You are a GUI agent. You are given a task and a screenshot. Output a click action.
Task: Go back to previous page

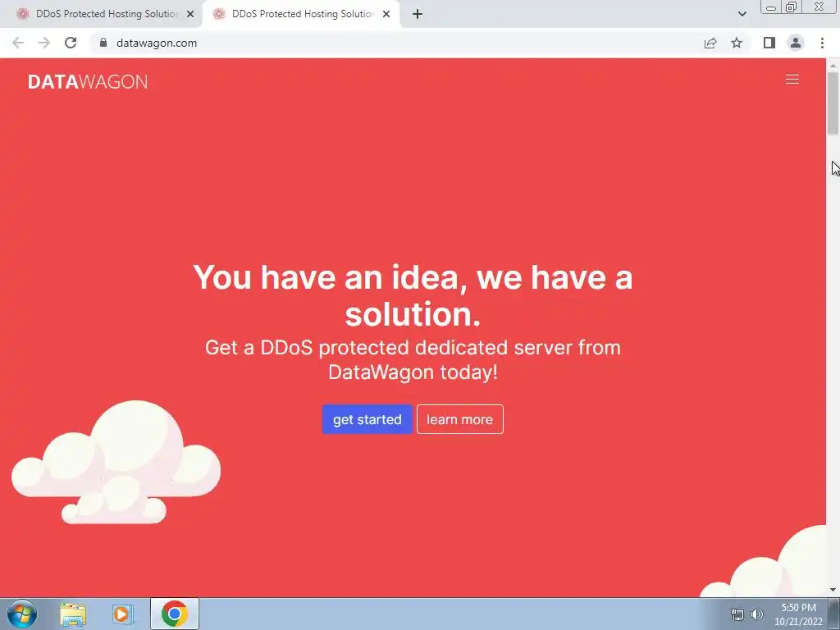pos(18,43)
